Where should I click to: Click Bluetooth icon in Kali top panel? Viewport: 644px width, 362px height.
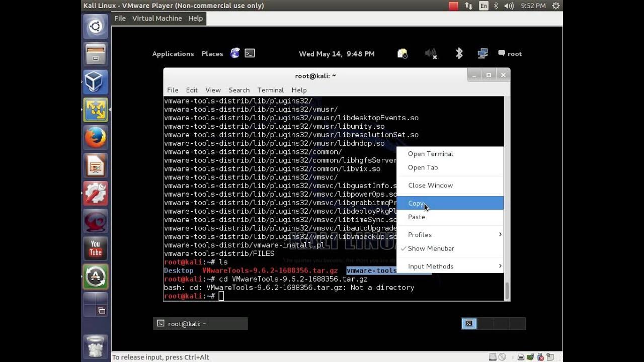(459, 54)
